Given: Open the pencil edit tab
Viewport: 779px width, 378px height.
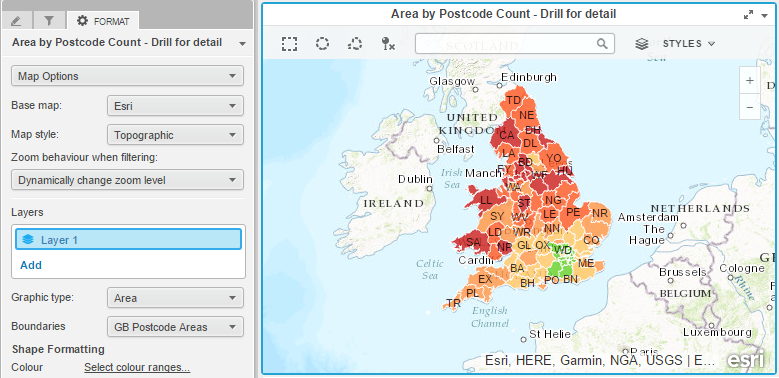Looking at the screenshot, I should point(16,21).
